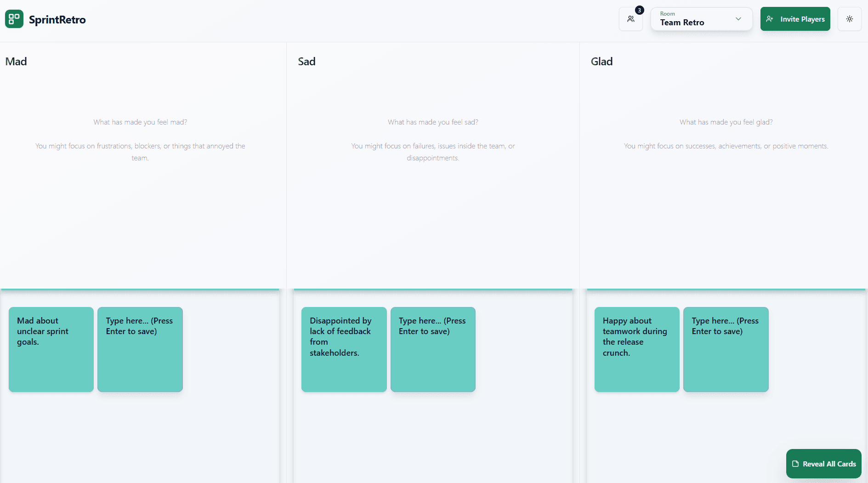Toggle the light/dark theme sun icon
Viewport: 868px width, 483px height.
[849, 19]
